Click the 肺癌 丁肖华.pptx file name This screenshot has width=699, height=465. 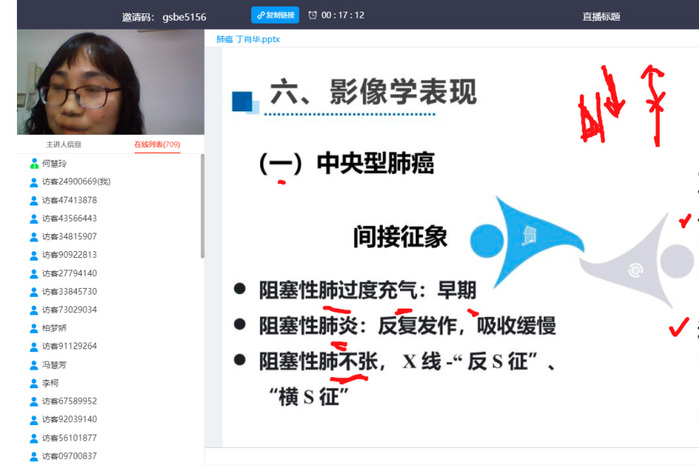click(x=249, y=40)
